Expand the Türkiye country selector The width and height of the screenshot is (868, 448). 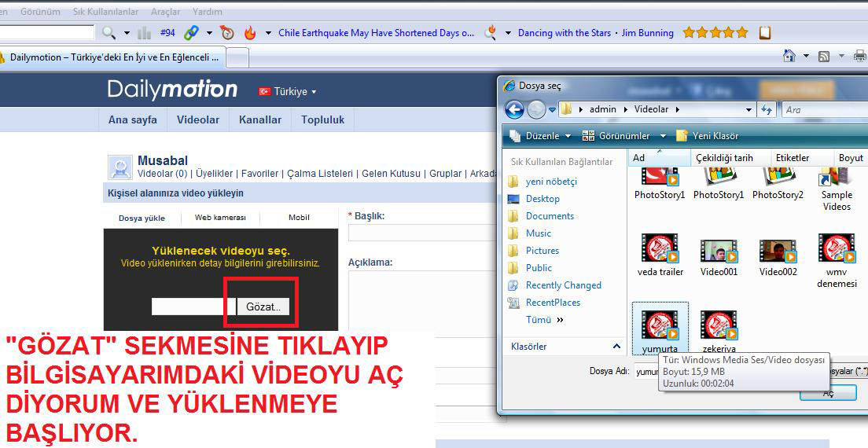tap(314, 92)
